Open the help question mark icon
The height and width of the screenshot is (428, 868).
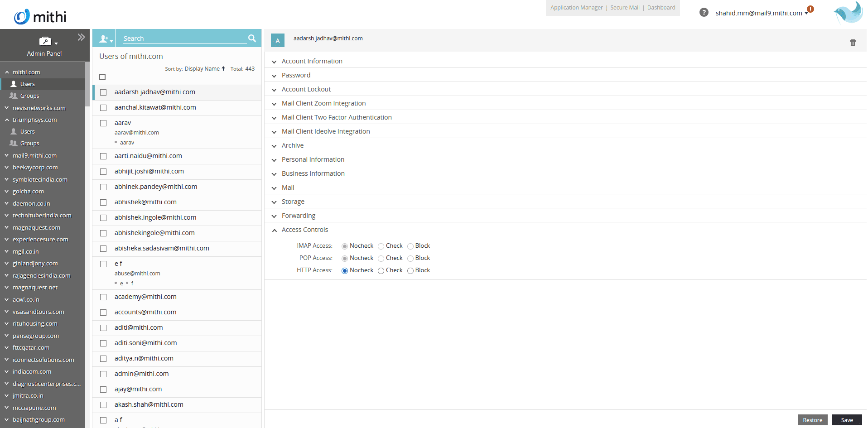pyautogui.click(x=704, y=13)
